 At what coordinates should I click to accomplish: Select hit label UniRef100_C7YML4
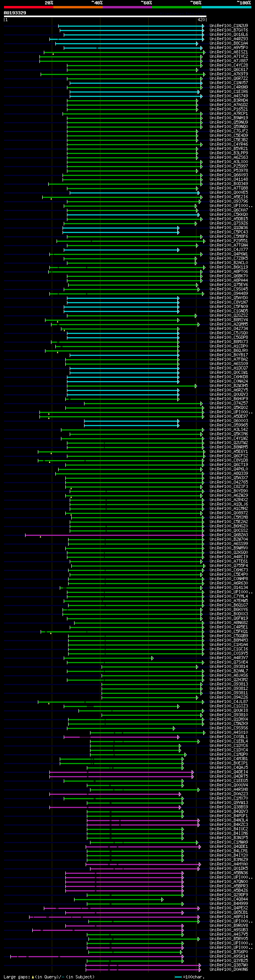229,597
